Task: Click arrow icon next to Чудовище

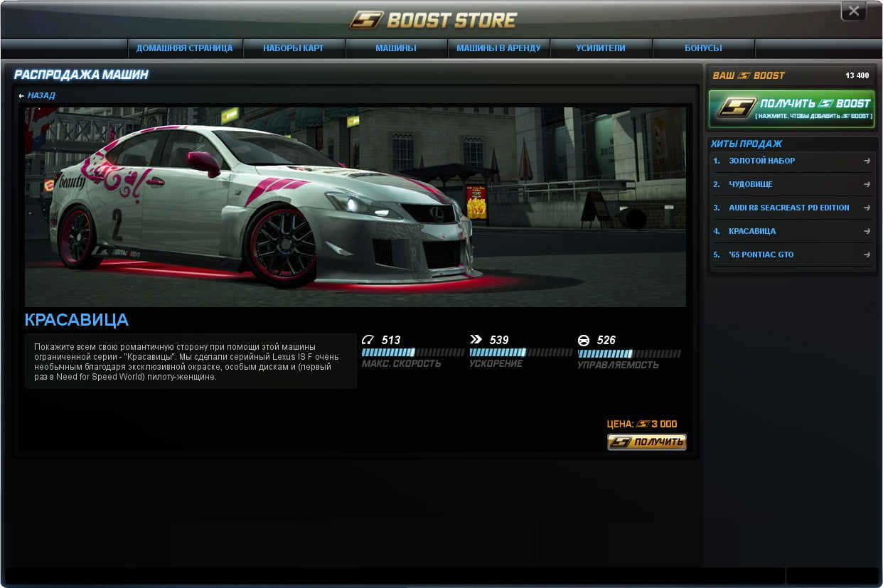Action: (867, 184)
